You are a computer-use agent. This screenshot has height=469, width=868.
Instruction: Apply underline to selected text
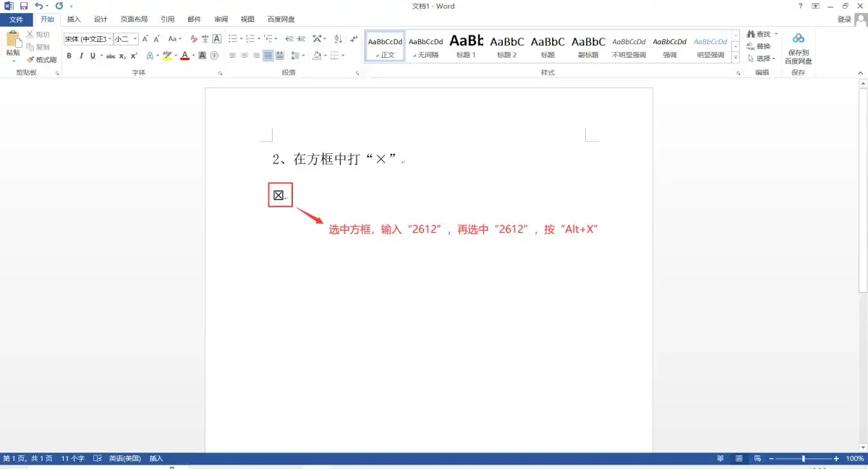[93, 54]
